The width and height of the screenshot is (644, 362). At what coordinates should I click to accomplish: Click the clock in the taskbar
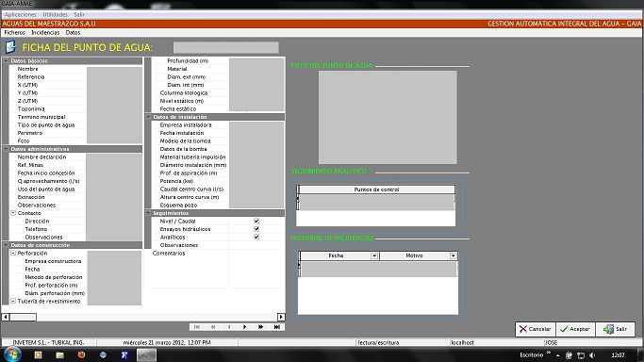coord(618,355)
